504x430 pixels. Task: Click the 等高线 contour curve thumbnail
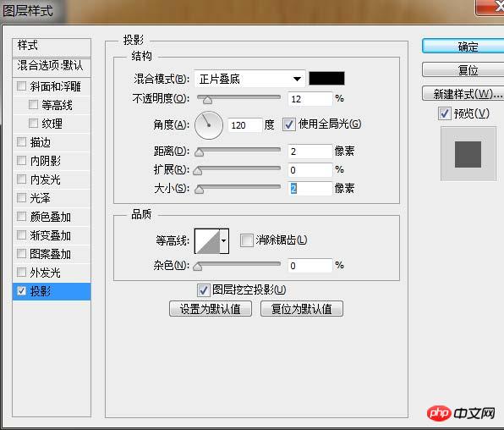(x=207, y=240)
